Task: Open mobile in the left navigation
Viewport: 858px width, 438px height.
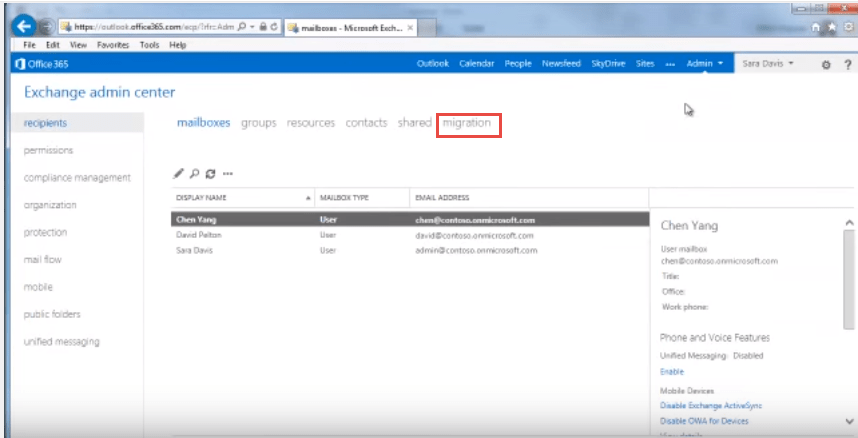Action: click(38, 287)
